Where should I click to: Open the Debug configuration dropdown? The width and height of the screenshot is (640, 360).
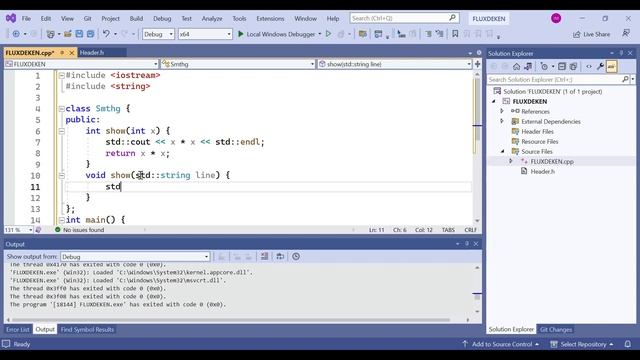(158, 34)
